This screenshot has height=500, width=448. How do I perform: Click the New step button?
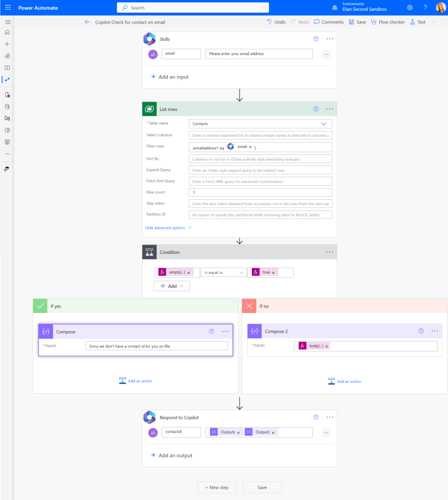(217, 487)
